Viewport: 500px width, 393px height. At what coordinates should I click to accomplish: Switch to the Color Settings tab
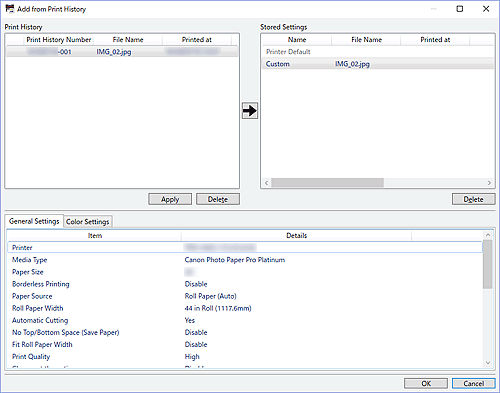coord(88,222)
